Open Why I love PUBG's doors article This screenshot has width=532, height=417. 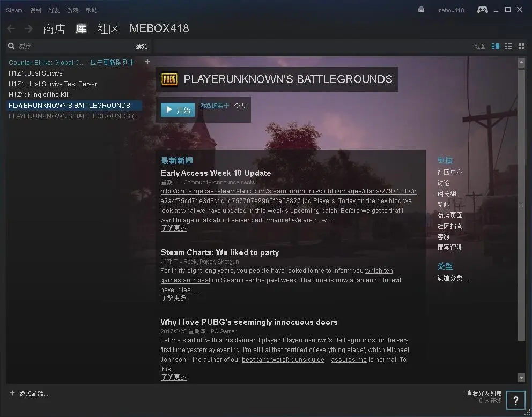249,322
